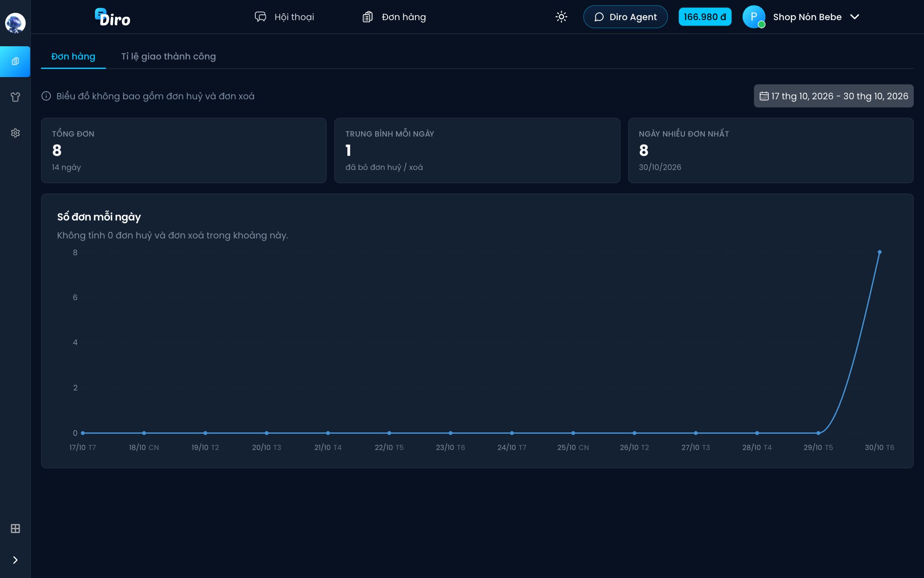Click the Trung bình mỗi ngày card
Image resolution: width=924 pixels, height=578 pixels.
(x=477, y=150)
